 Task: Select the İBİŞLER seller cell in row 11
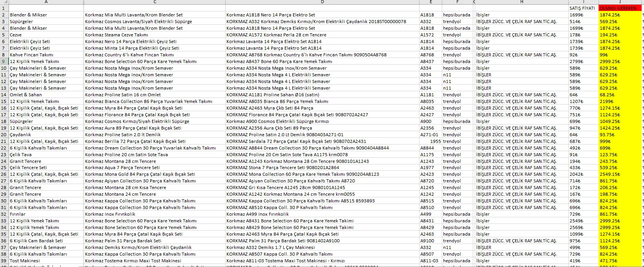(x=522, y=75)
